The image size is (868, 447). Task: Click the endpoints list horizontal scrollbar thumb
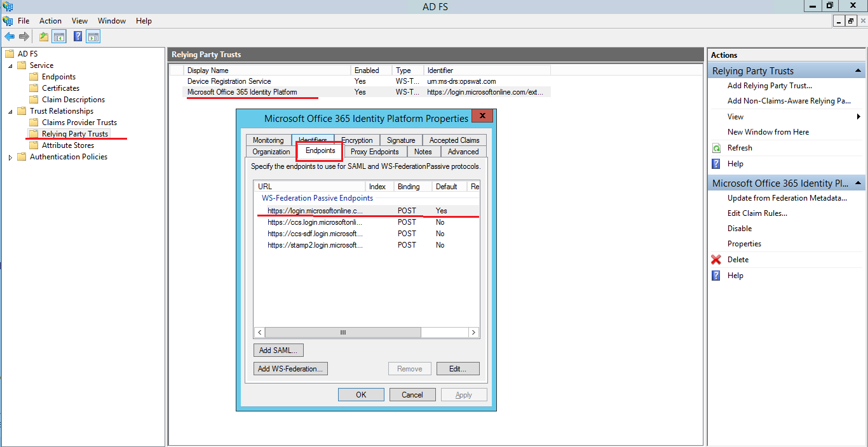342,332
